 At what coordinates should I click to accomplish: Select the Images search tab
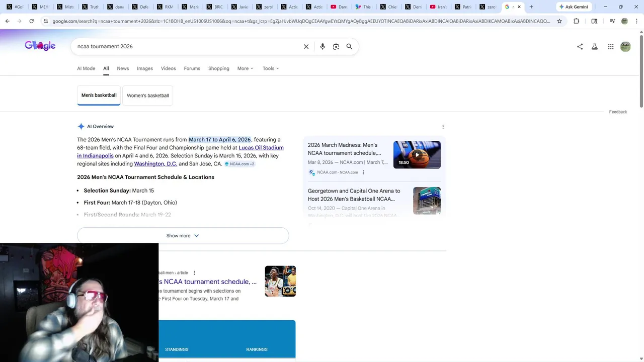point(145,68)
